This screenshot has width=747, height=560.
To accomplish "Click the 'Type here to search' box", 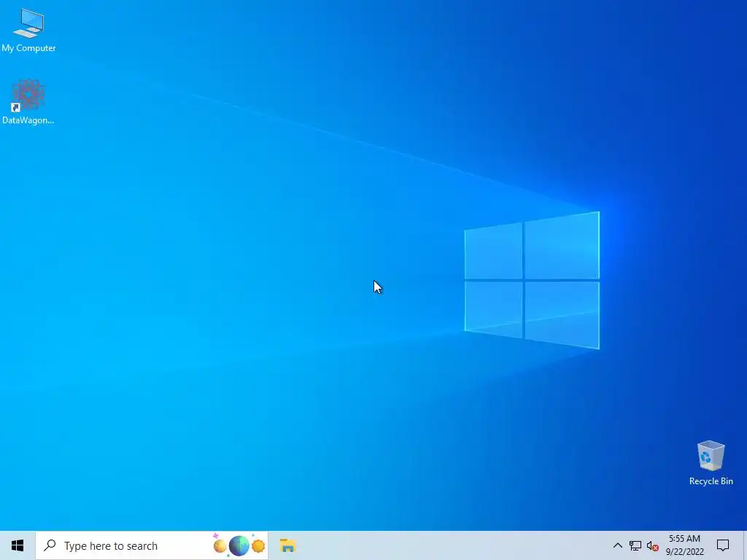I will 152,545.
